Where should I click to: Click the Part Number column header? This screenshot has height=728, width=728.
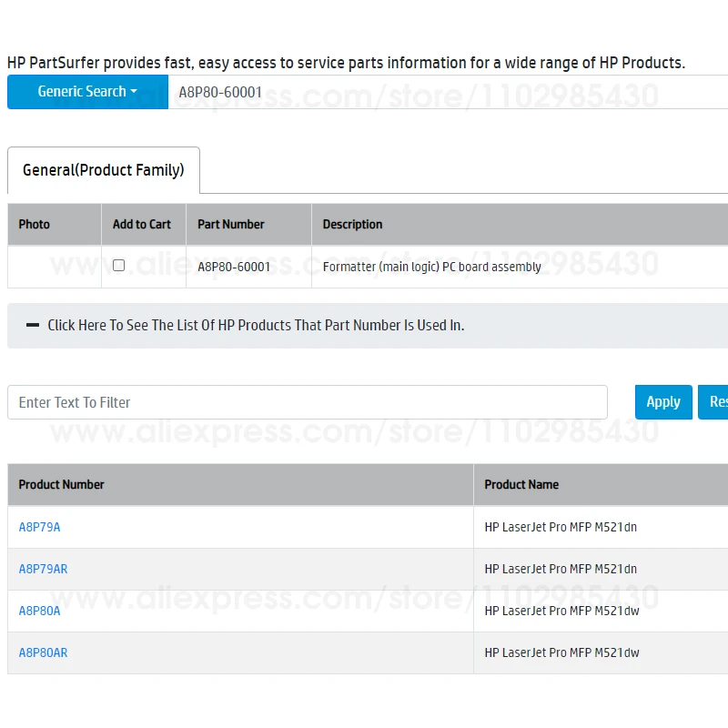(231, 224)
